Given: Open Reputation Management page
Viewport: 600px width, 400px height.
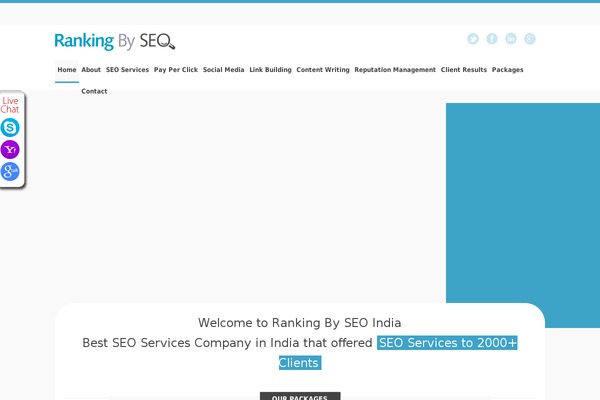Looking at the screenshot, I should pos(395,70).
